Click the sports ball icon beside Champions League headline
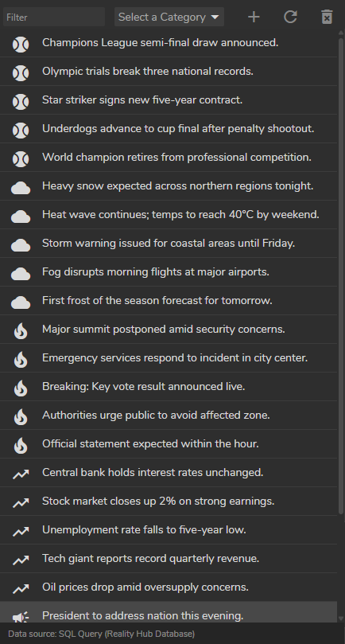Image resolution: width=345 pixels, height=644 pixels. click(21, 45)
